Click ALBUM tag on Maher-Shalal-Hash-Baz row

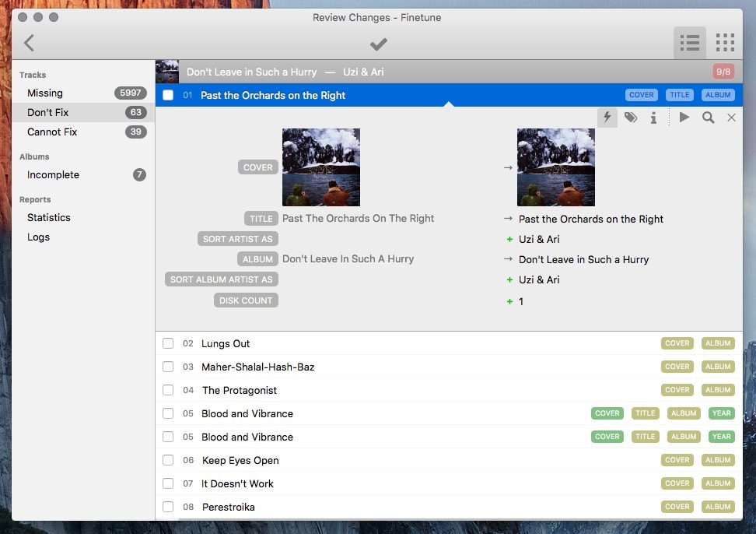718,366
